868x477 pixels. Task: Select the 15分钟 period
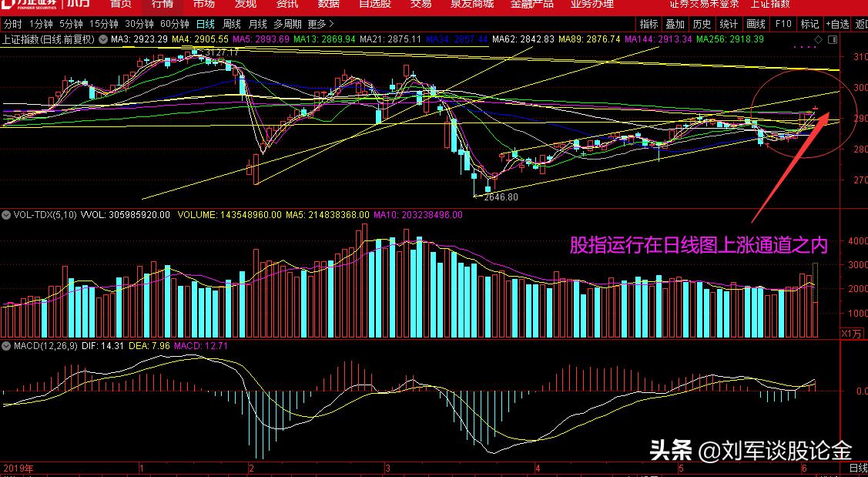click(103, 24)
